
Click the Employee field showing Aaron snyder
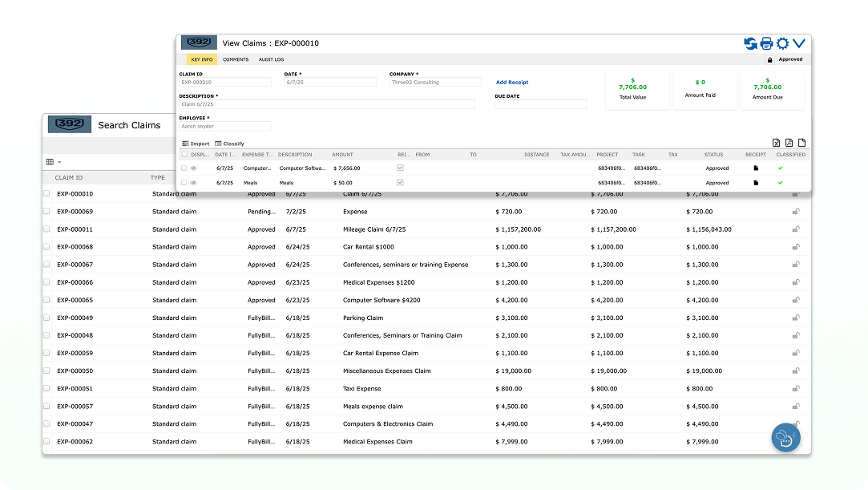225,126
